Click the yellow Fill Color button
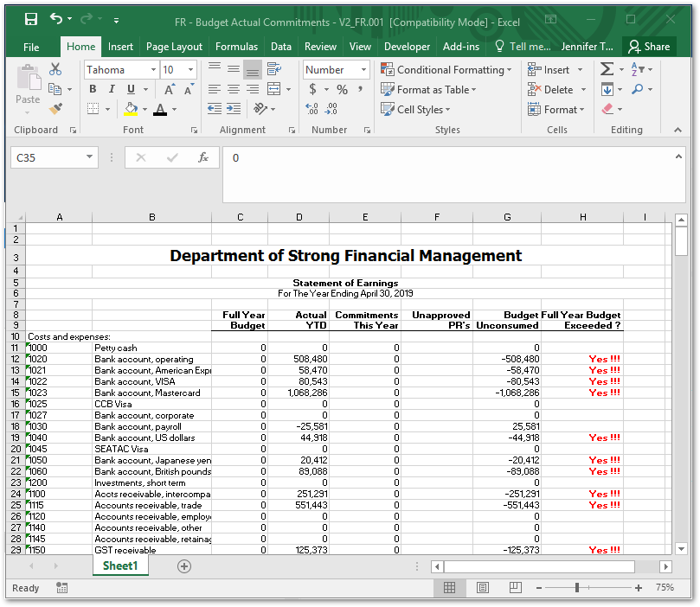 click(x=131, y=110)
